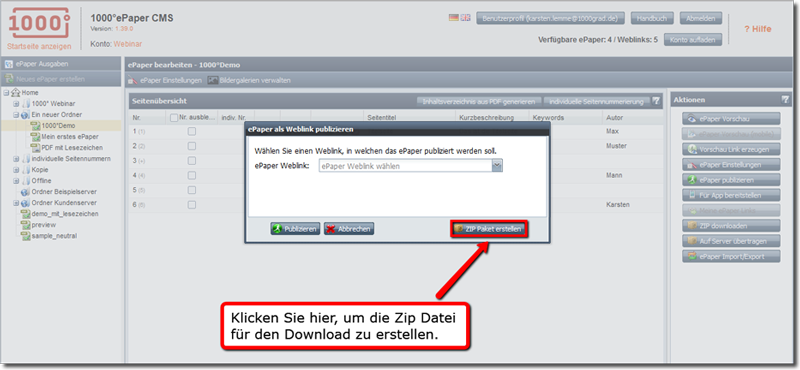Check the checkbox in row 6
Screen dimensions: 800x370
[191, 205]
